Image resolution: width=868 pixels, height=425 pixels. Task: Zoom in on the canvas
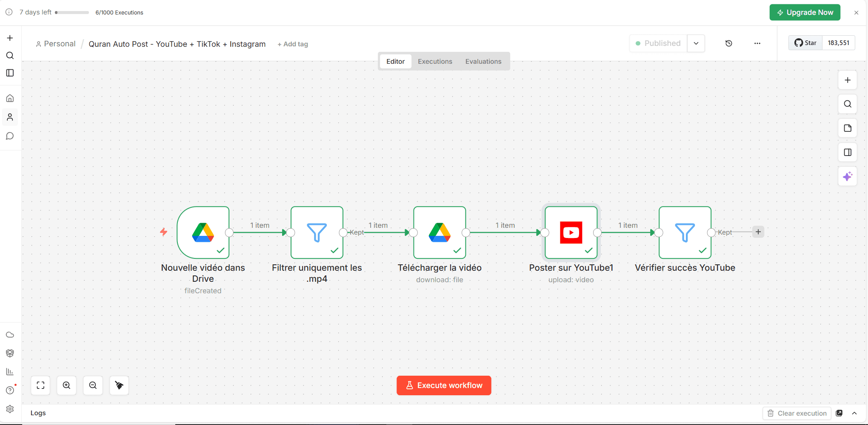pos(67,385)
